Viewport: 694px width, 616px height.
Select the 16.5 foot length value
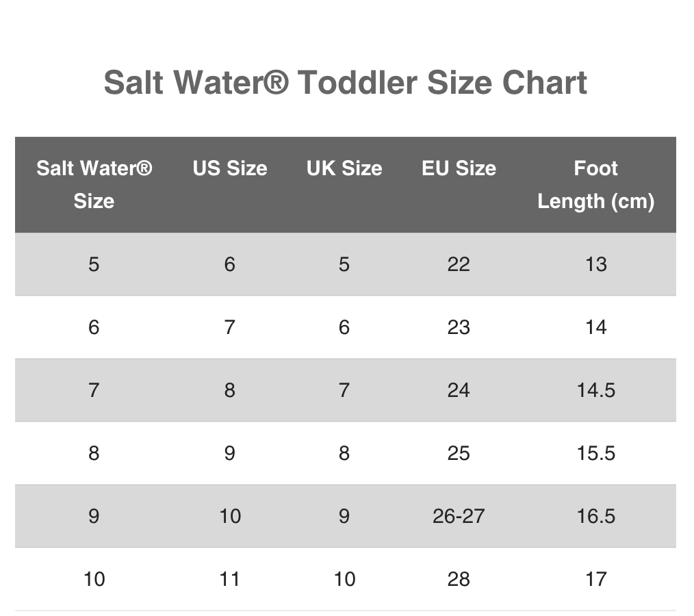pos(595,516)
